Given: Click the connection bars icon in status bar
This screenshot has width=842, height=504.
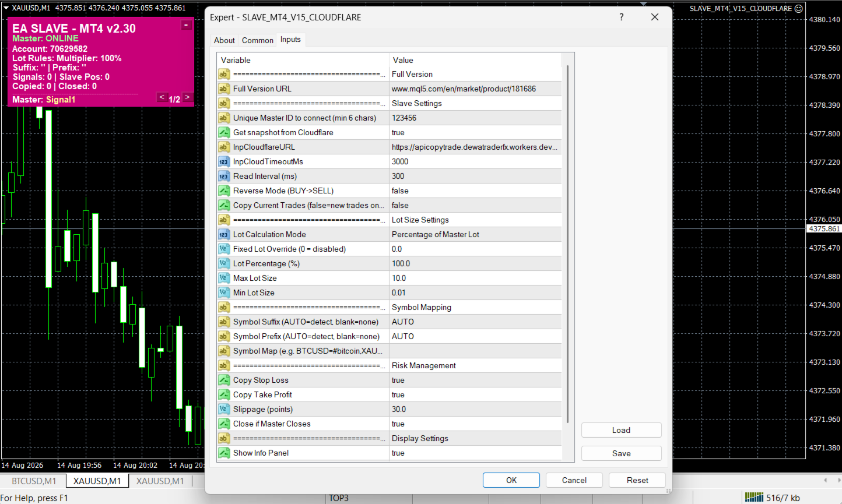Looking at the screenshot, I should coord(754,497).
